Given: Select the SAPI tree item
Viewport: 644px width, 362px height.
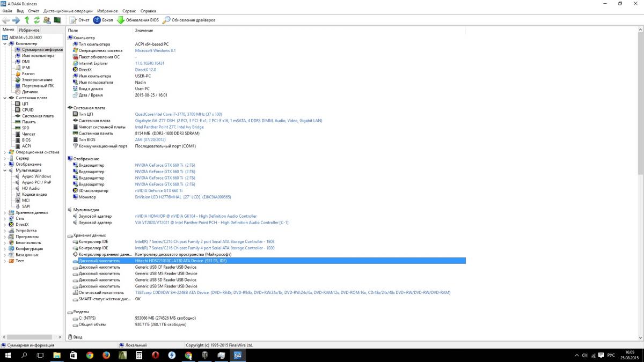Looking at the screenshot, I should tap(26, 206).
